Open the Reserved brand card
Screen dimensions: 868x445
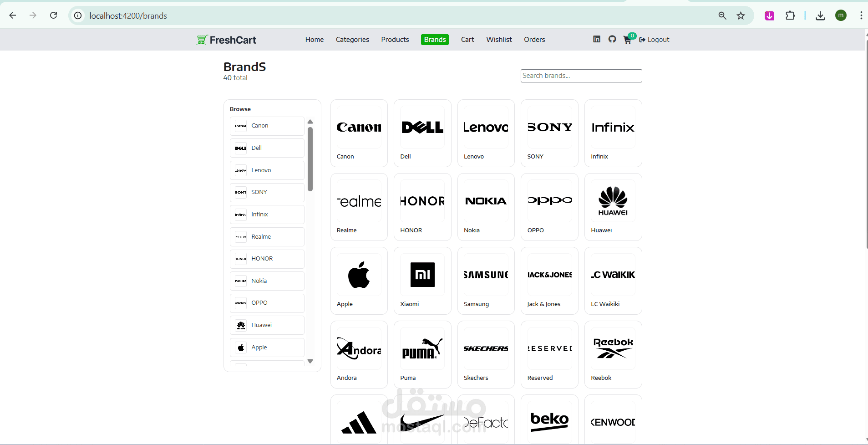(x=549, y=355)
